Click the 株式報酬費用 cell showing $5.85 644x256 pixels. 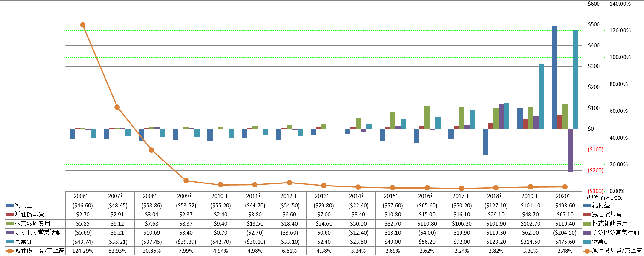[x=83, y=224]
